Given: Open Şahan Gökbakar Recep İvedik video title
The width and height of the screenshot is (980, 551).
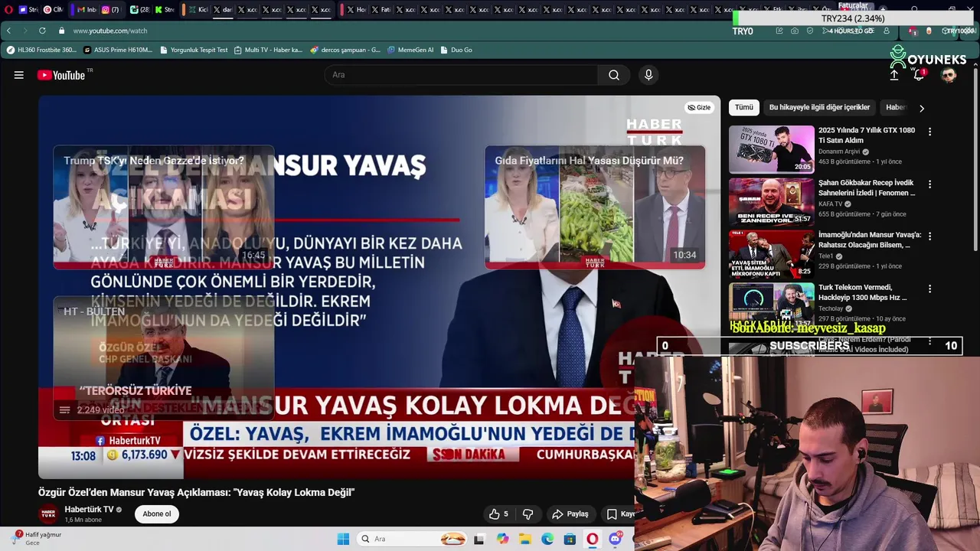Looking at the screenshot, I should point(867,188).
